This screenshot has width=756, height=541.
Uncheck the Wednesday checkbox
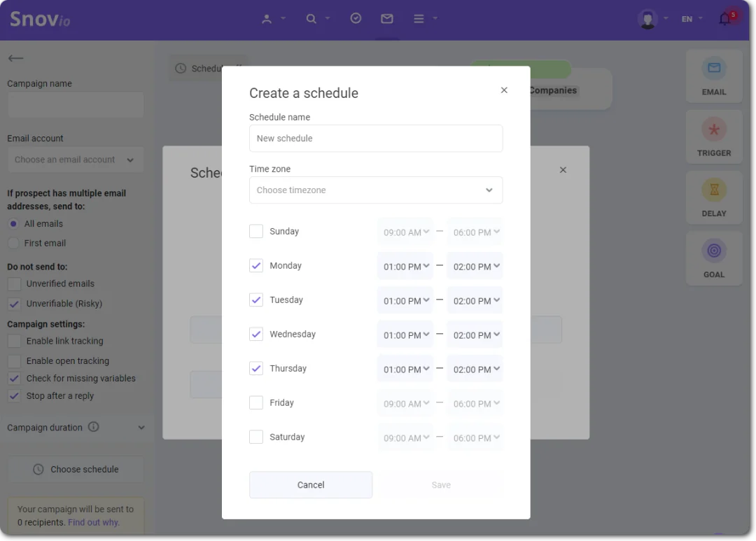click(x=256, y=334)
